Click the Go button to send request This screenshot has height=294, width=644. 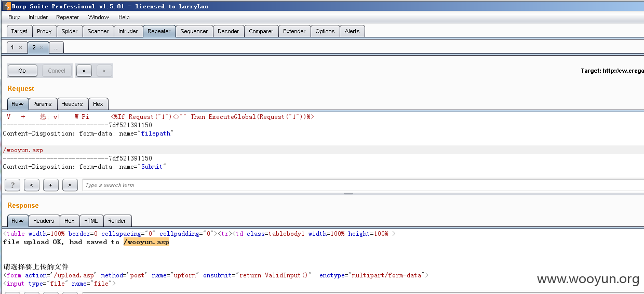coord(22,71)
